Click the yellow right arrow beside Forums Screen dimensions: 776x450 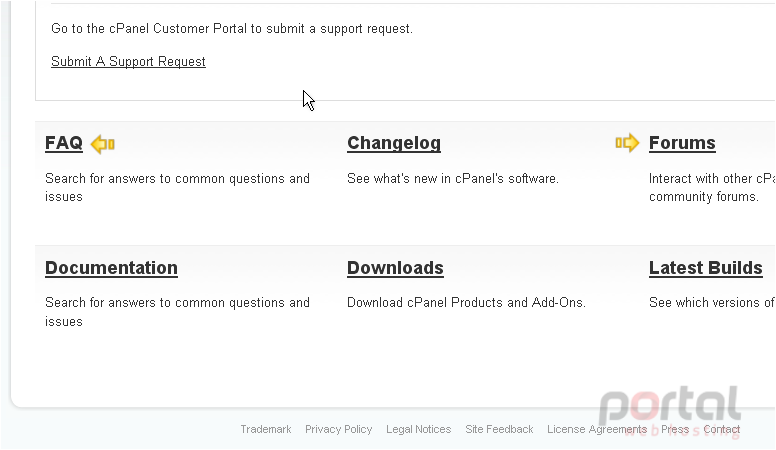[627, 143]
